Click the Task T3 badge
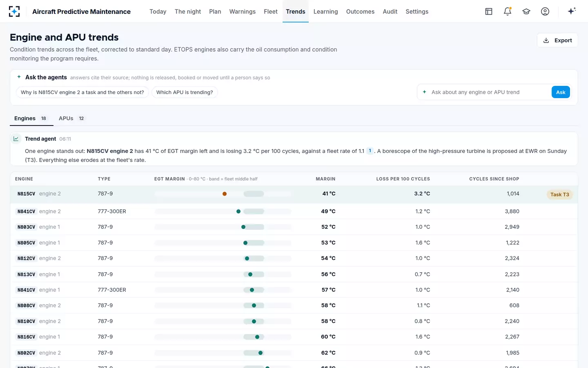Image resolution: width=588 pixels, height=368 pixels. (559, 195)
